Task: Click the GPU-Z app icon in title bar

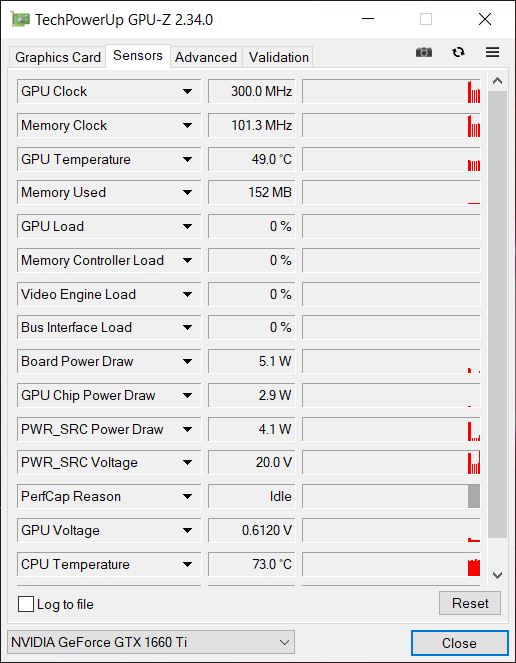Action: coord(20,19)
